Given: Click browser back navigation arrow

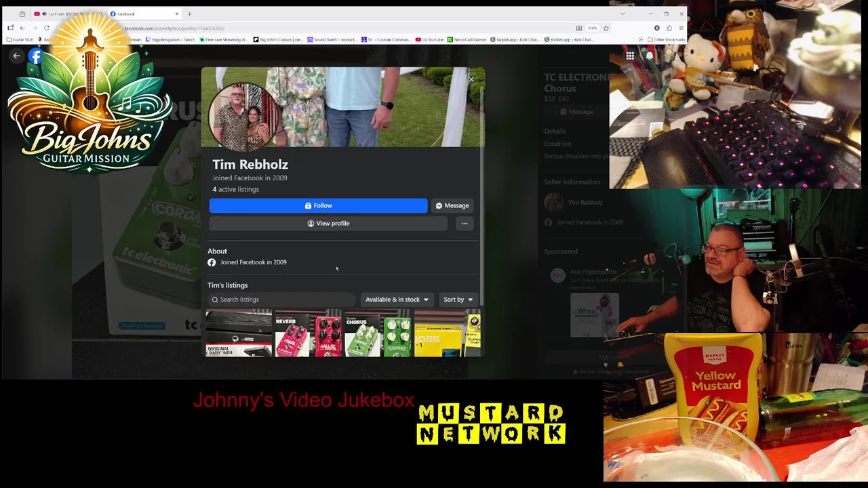Looking at the screenshot, I should click(22, 28).
